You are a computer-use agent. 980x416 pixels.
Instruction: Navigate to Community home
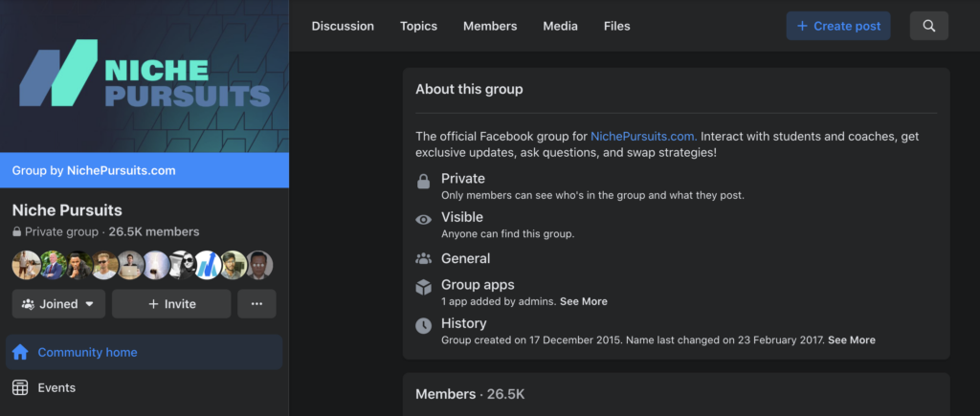tap(144, 352)
